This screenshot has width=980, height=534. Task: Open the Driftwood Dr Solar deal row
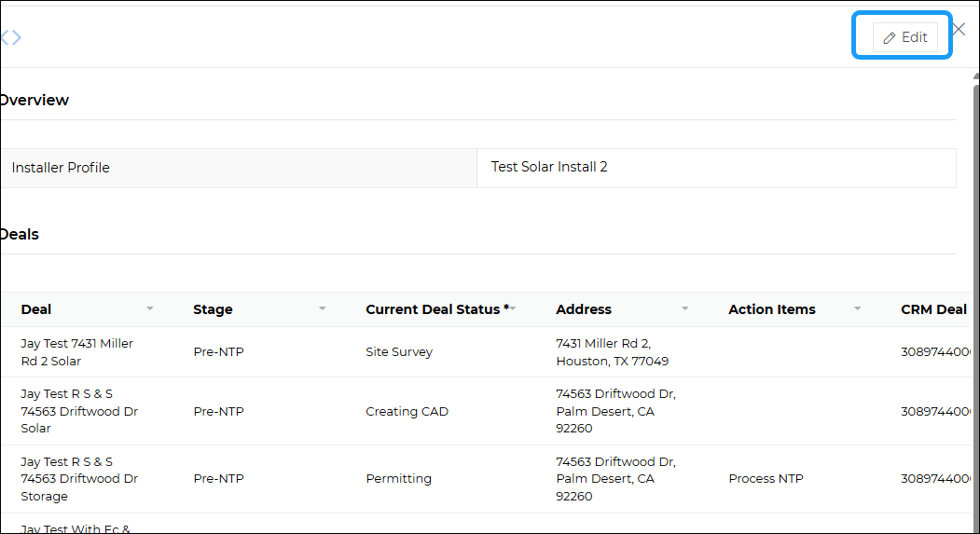click(x=79, y=411)
